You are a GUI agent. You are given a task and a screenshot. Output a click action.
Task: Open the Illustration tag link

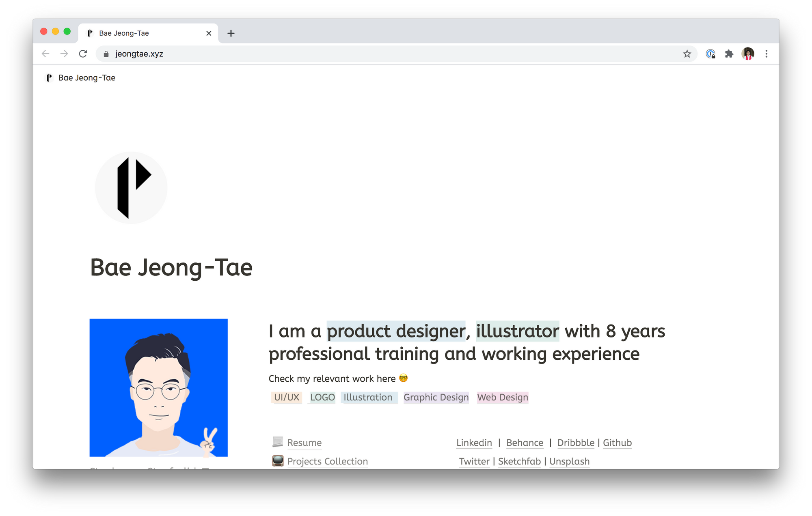(368, 397)
